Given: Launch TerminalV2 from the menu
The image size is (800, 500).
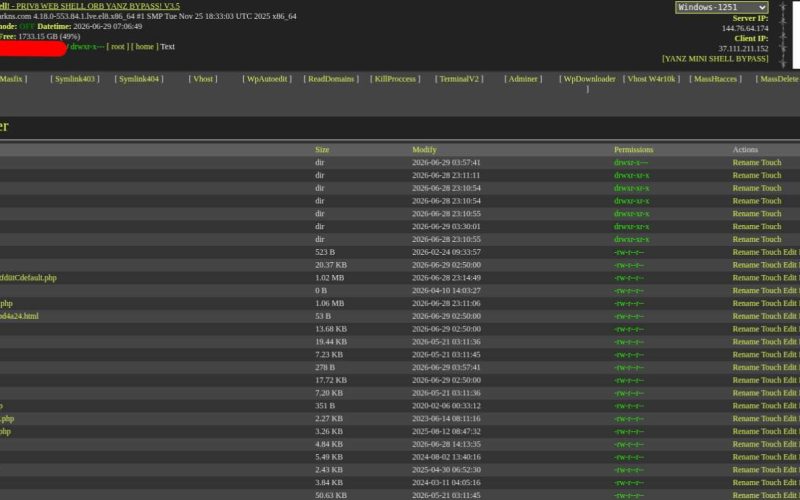Looking at the screenshot, I should 459,79.
